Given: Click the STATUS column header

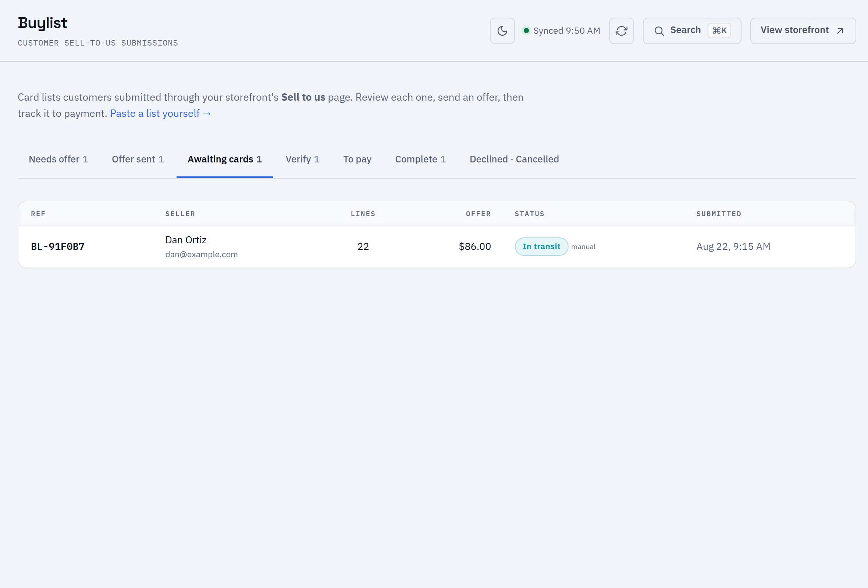Looking at the screenshot, I should [530, 214].
